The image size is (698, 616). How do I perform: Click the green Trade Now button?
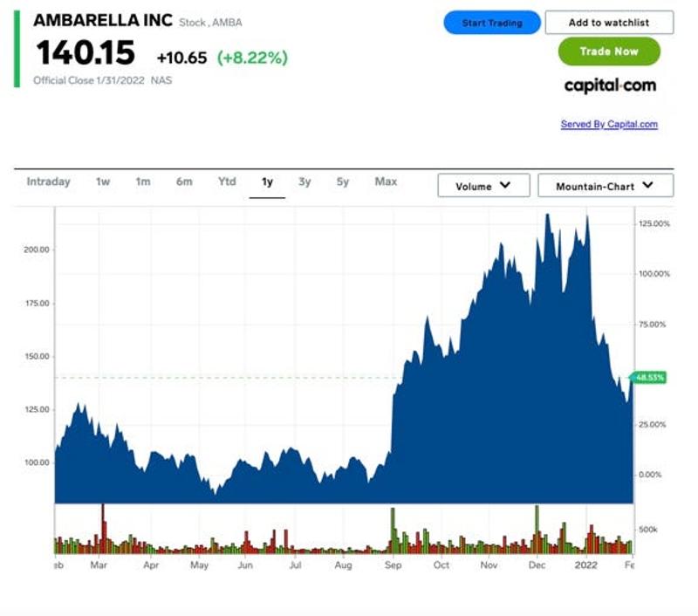pyautogui.click(x=609, y=51)
